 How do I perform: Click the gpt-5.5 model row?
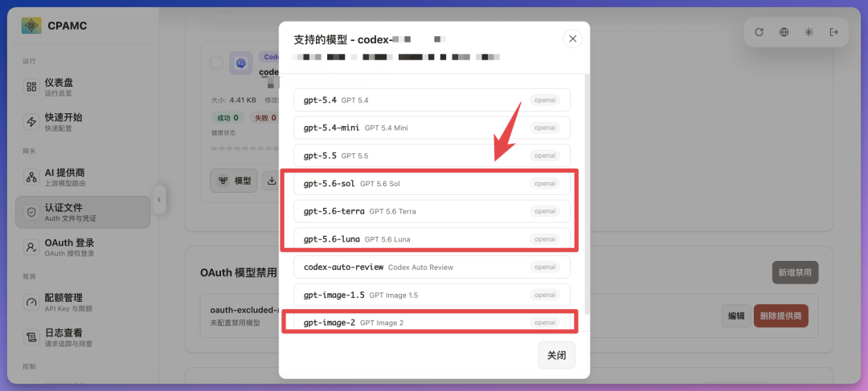pos(432,156)
